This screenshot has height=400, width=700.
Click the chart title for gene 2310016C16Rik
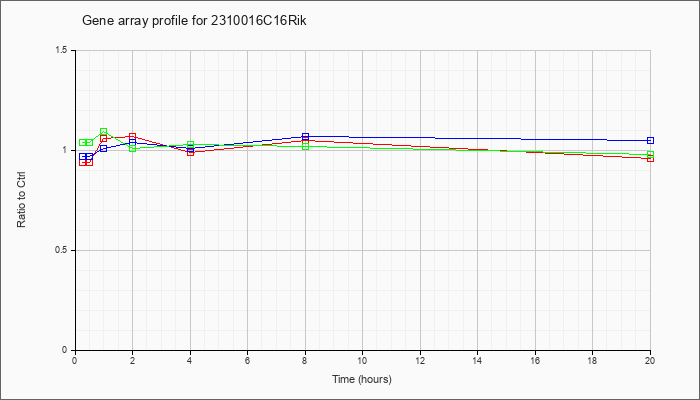195,21
